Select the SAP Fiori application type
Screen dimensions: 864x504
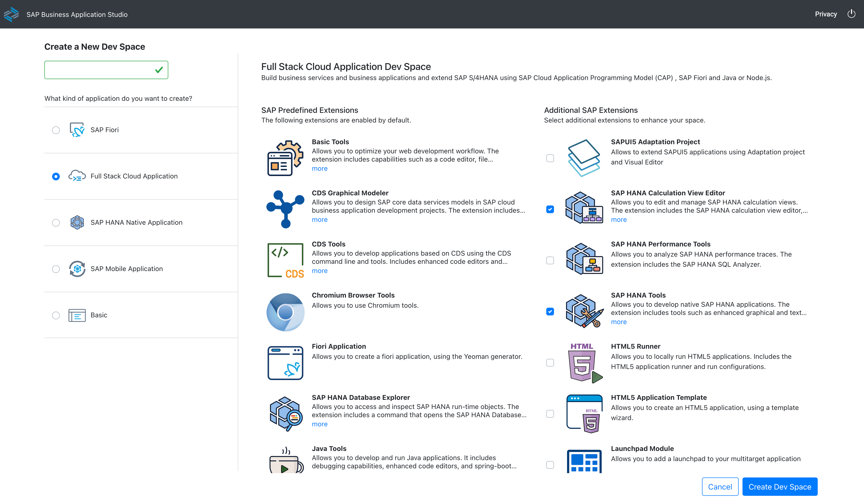(56, 130)
